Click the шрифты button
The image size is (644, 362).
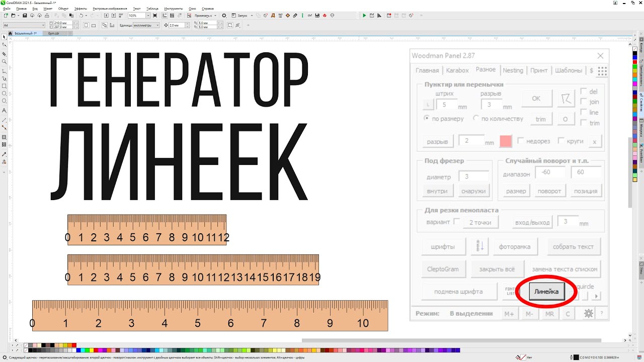tap(443, 247)
